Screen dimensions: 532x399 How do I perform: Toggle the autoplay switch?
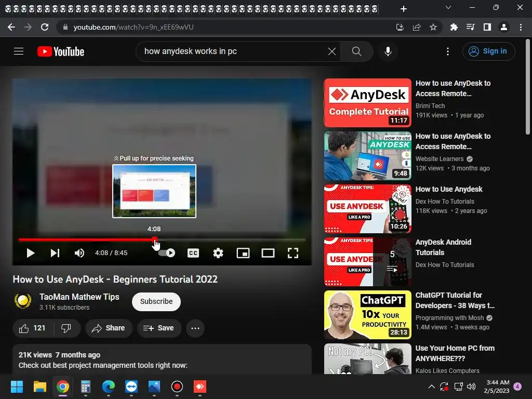167,253
